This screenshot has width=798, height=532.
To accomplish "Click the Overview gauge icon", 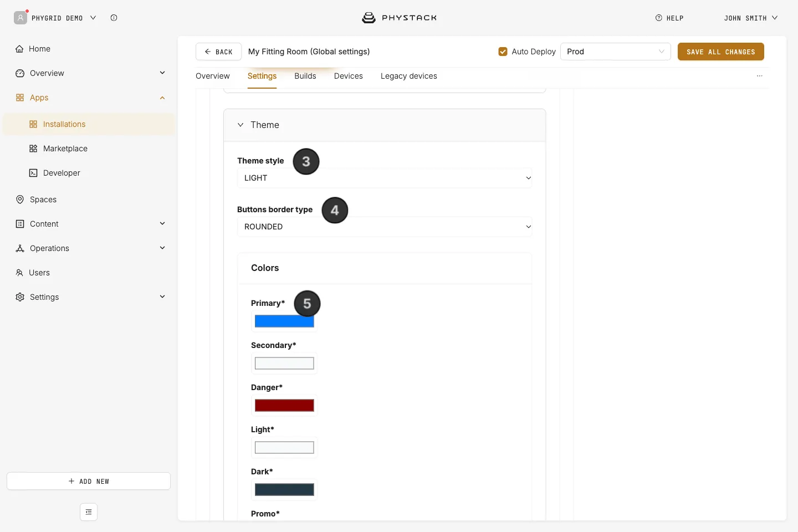I will pos(20,73).
